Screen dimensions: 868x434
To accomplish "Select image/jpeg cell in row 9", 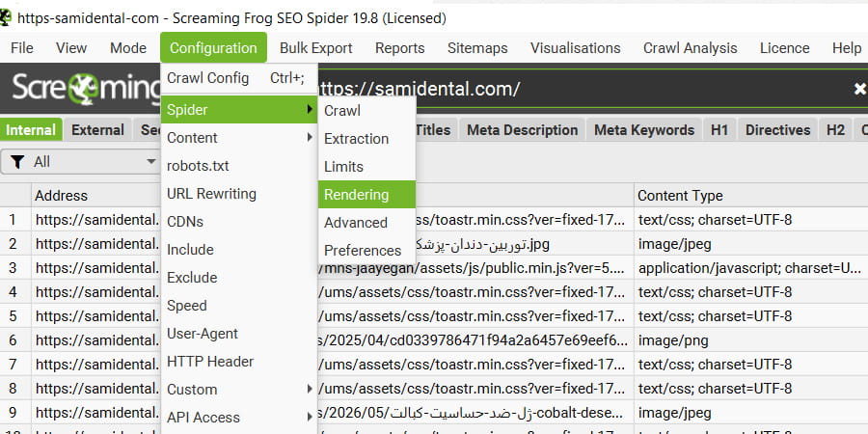I will pyautogui.click(x=750, y=413).
